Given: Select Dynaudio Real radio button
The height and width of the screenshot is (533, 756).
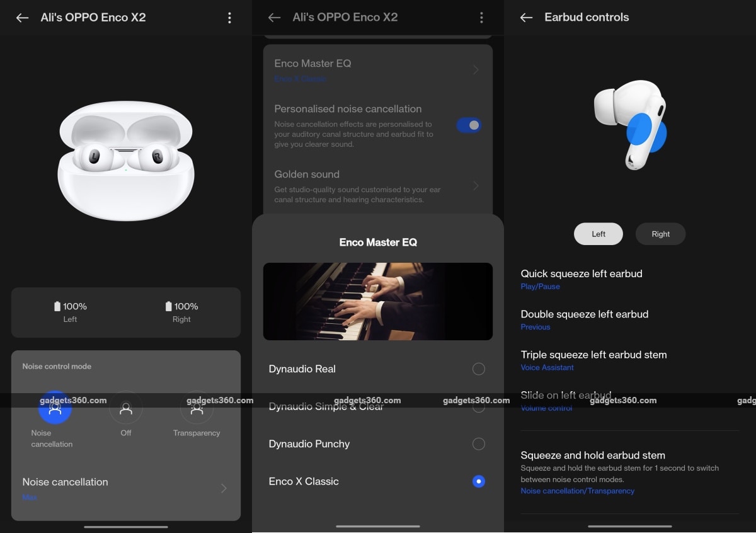Looking at the screenshot, I should (479, 369).
